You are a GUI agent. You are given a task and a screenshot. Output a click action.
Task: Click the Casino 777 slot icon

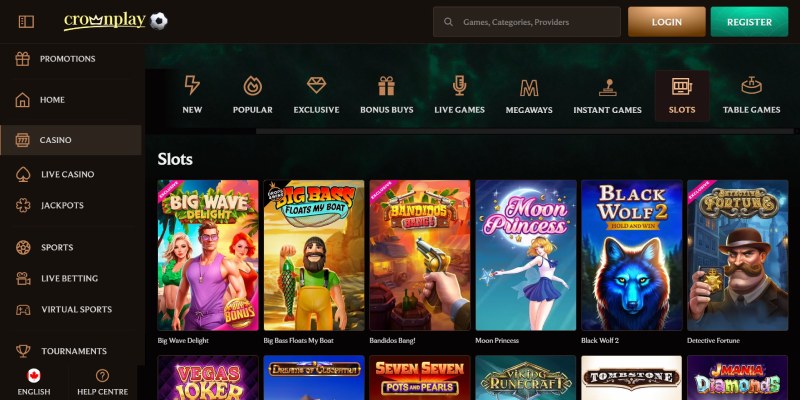tap(22, 140)
